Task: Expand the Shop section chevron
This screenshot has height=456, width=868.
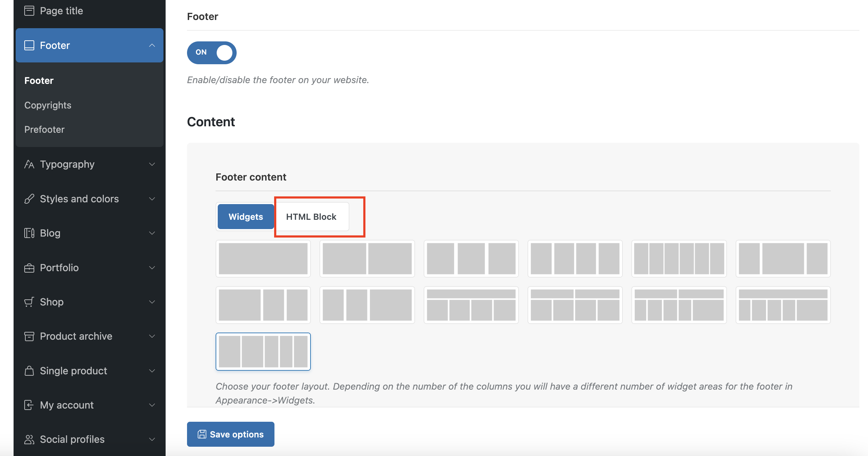Action: (152, 302)
